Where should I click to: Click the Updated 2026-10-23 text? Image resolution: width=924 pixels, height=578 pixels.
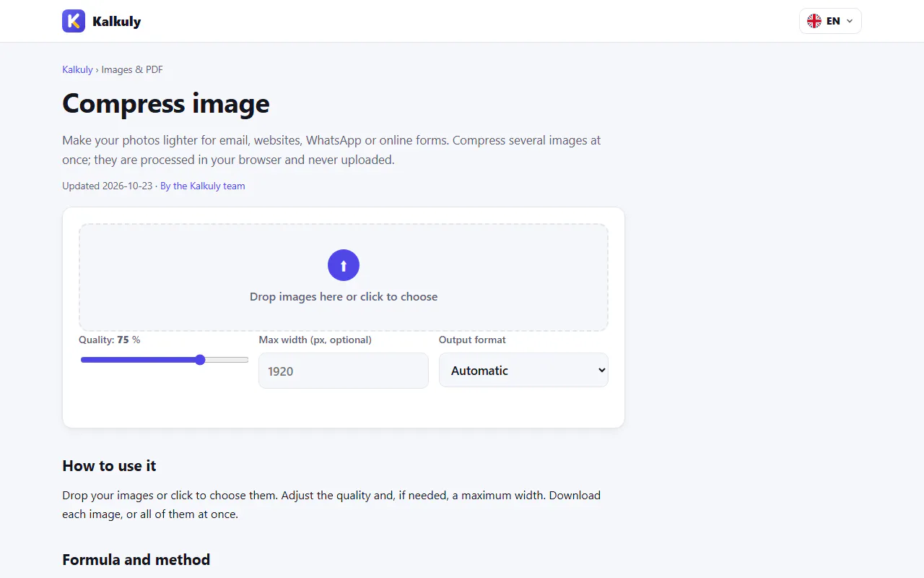pos(108,186)
